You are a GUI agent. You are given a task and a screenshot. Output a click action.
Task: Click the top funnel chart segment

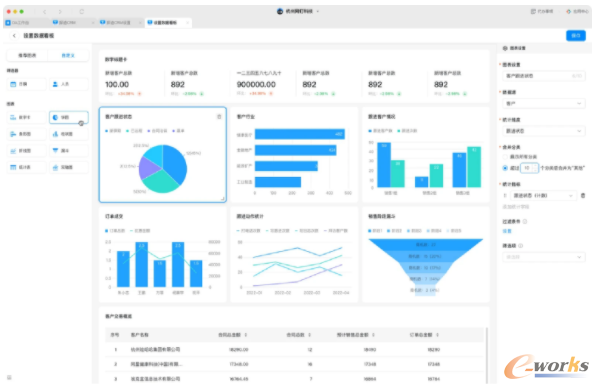pos(426,245)
